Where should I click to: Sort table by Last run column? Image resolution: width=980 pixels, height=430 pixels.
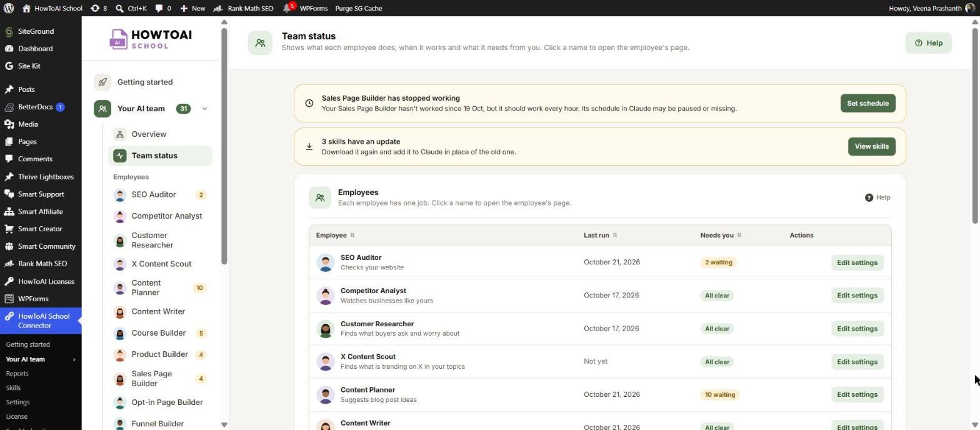[x=600, y=236]
